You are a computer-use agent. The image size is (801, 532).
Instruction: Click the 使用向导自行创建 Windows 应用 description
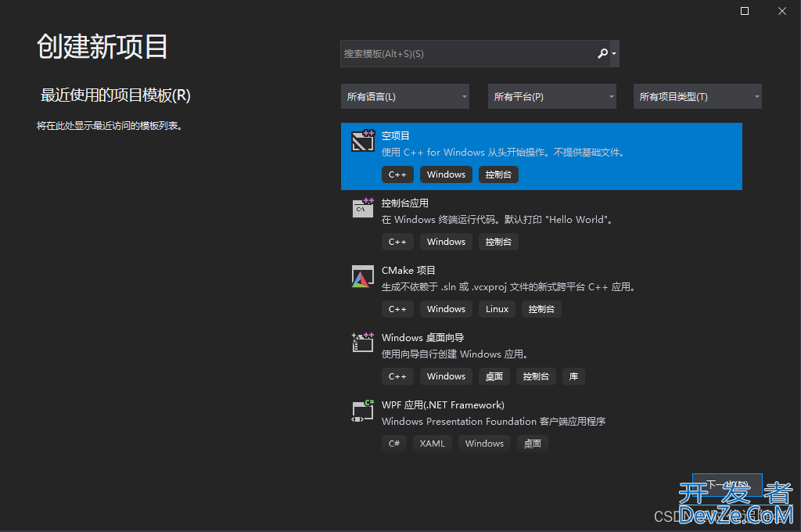pos(455,354)
